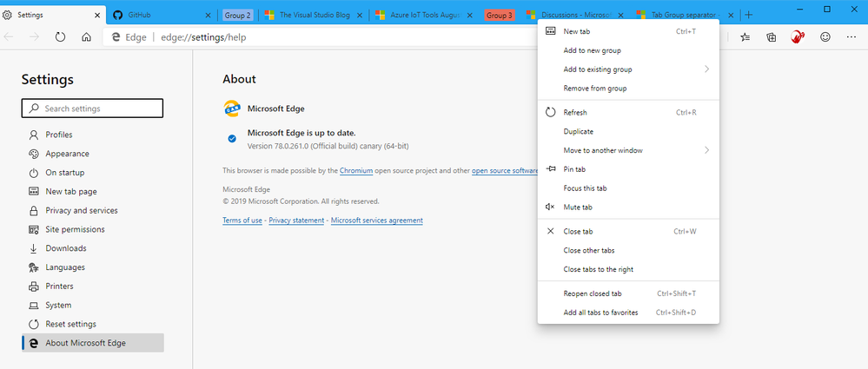Open a new tab with plus button
Image resolution: width=868 pixels, height=369 pixels.
pyautogui.click(x=749, y=16)
